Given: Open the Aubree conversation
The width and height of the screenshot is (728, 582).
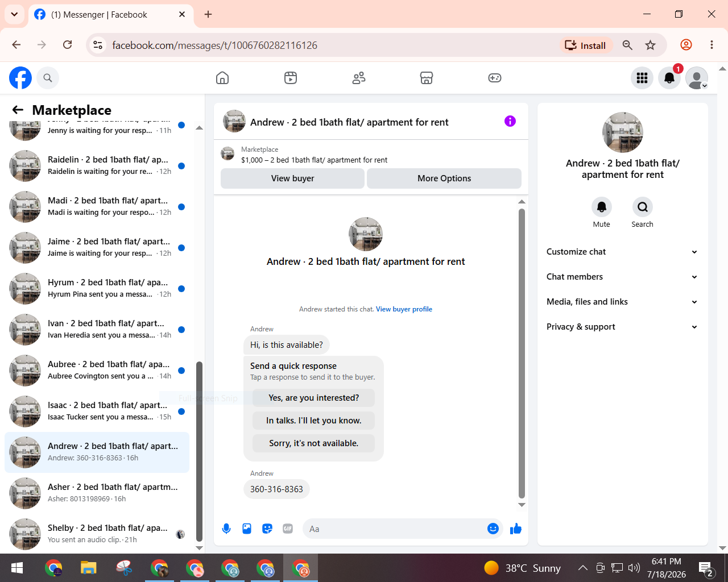Looking at the screenshot, I should [x=97, y=370].
